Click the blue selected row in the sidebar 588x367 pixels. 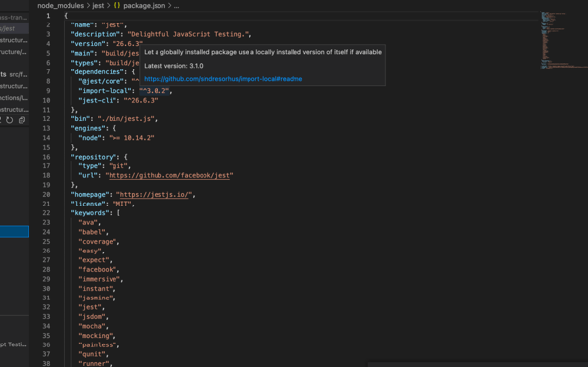coord(15,232)
